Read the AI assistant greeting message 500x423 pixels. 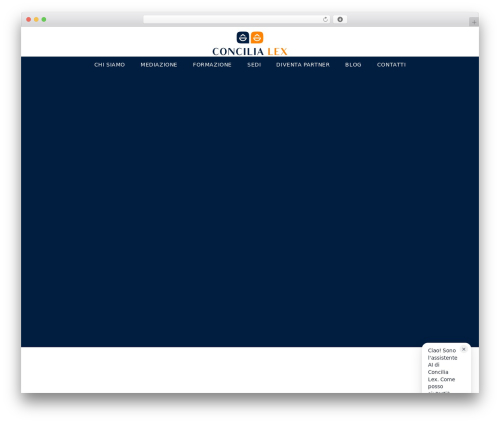pos(442,372)
